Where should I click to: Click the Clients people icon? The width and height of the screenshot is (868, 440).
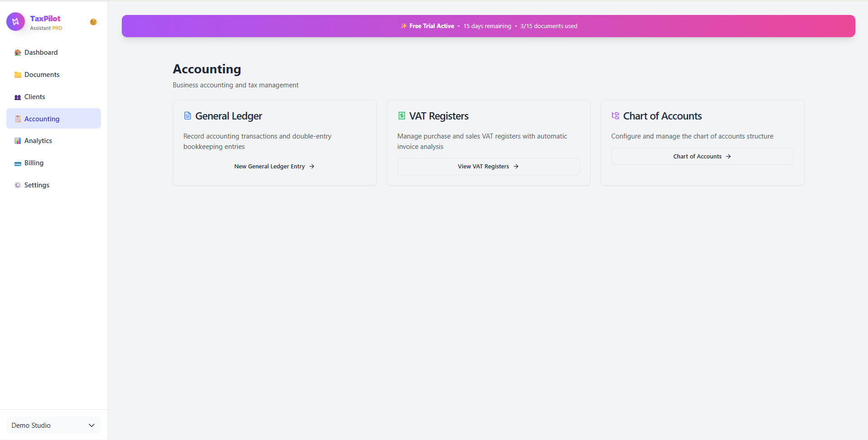coord(17,96)
